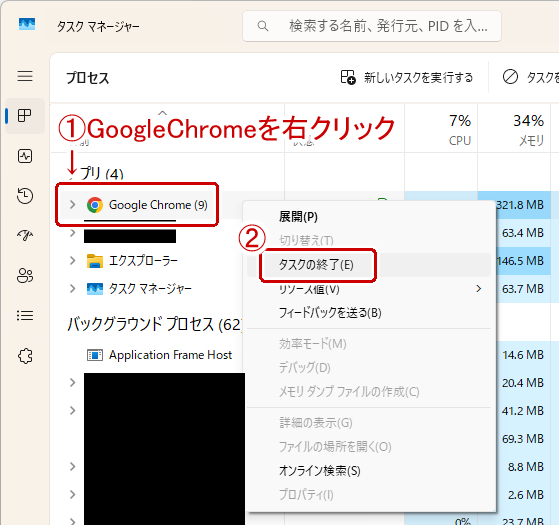Click the new task plus icon
Viewport: 559px width, 525px height.
[x=348, y=77]
